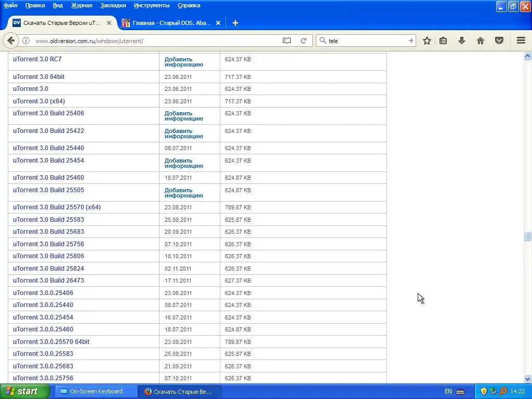Open uTorrent 3.0 Build 26473 link
The image size is (532, 399).
click(48, 280)
